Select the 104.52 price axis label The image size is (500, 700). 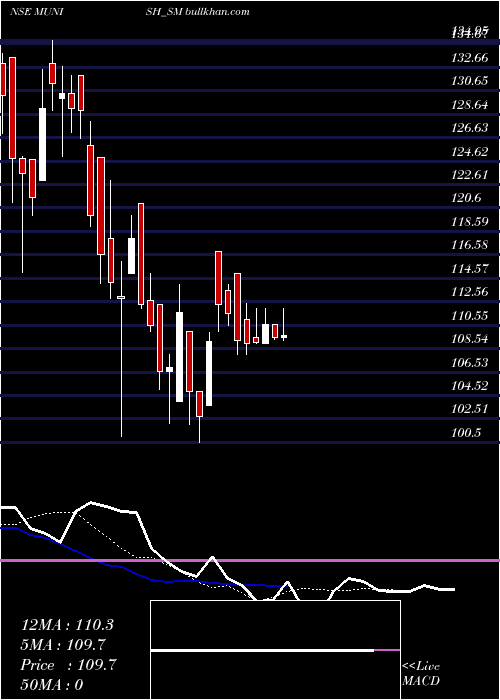(470, 385)
